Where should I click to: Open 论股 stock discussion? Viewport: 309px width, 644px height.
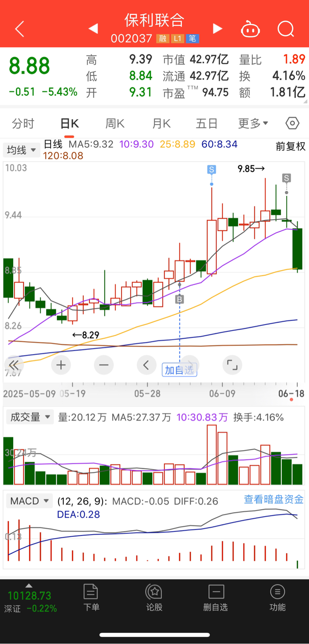tap(154, 598)
